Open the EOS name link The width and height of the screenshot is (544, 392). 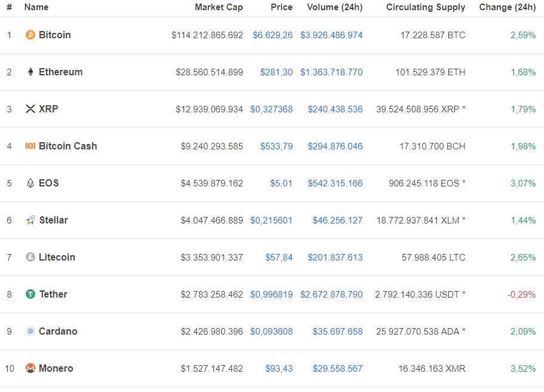[x=49, y=183]
